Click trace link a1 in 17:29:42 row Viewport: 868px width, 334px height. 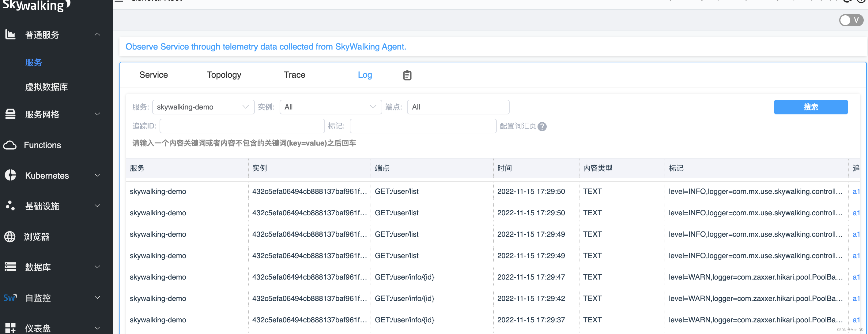[856, 298]
